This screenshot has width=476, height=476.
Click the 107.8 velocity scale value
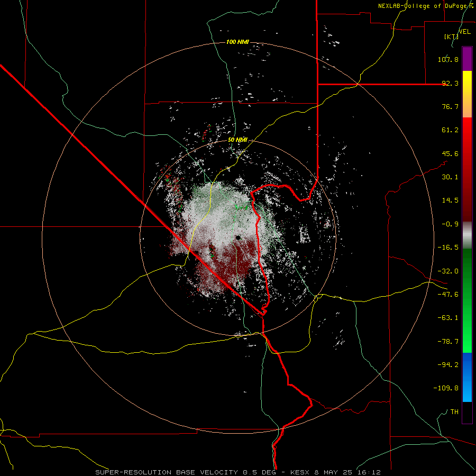pos(448,59)
